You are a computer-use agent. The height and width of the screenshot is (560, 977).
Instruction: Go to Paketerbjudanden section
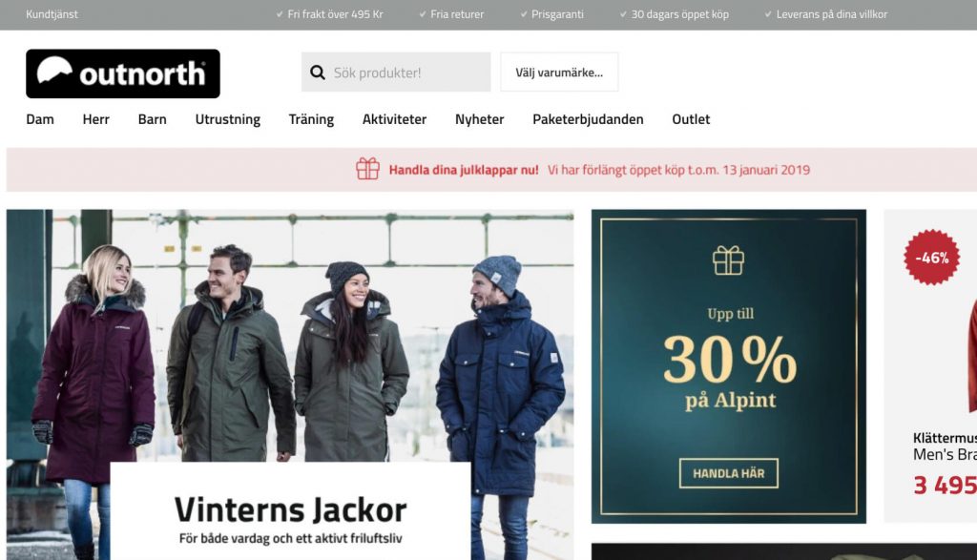[588, 119]
